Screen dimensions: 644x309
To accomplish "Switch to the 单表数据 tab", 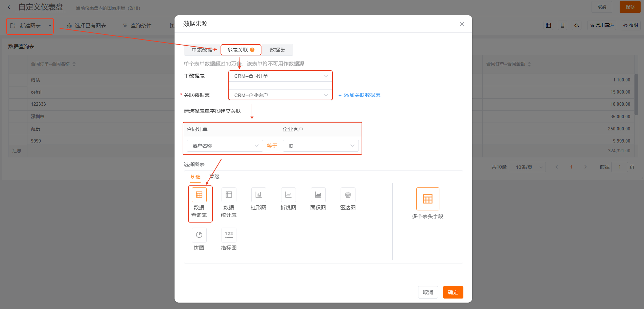I will [202, 50].
